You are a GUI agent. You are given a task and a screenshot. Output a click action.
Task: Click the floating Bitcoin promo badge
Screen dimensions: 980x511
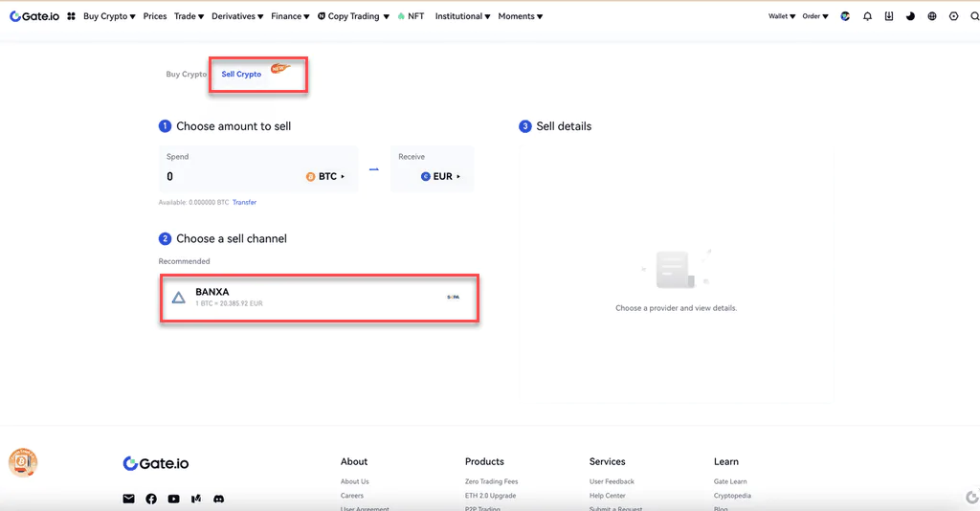(23, 463)
